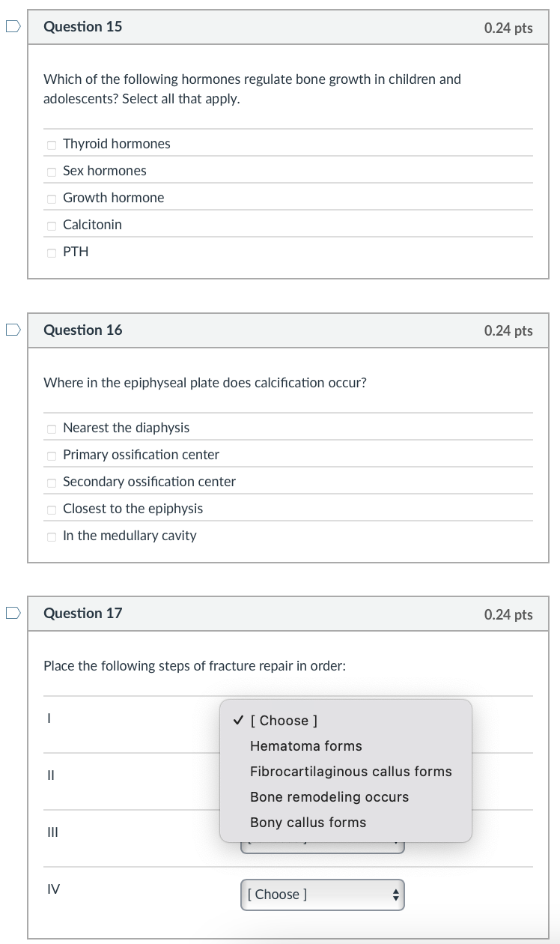Viewport: 560px width, 944px height.
Task: Check 'In the medullary cavity' option
Action: (x=51, y=536)
